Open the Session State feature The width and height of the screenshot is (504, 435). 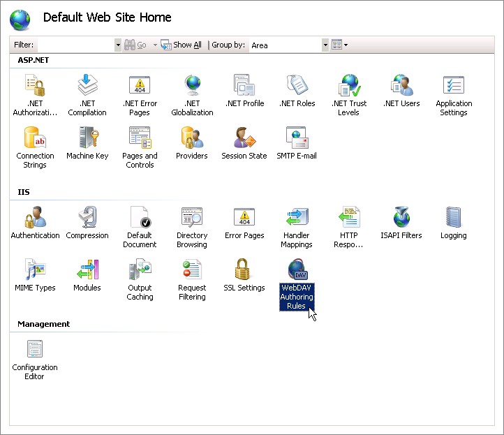pos(244,143)
